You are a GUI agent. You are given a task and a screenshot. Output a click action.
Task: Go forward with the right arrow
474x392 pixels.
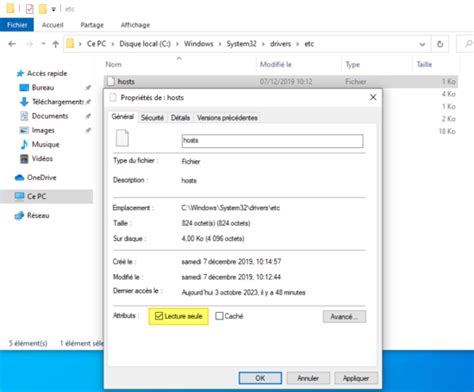[29, 44]
